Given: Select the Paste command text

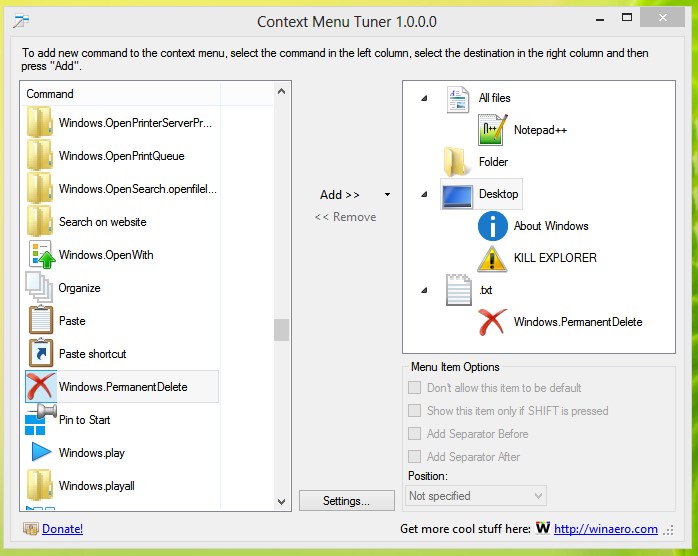Looking at the screenshot, I should click(72, 321).
